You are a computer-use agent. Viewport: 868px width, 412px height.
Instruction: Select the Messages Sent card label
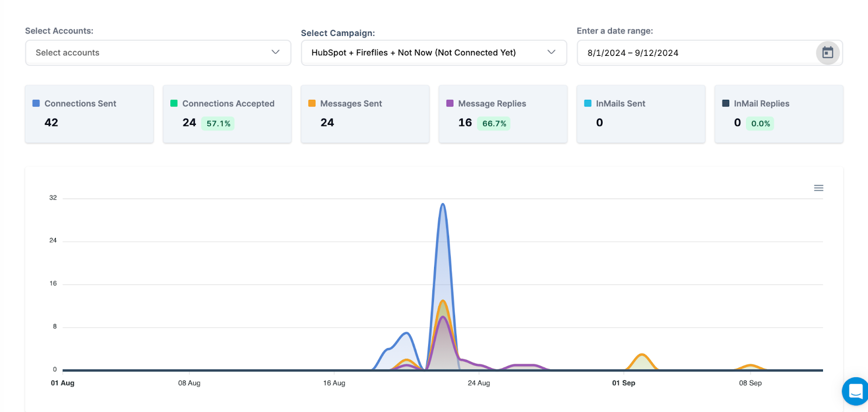click(351, 104)
